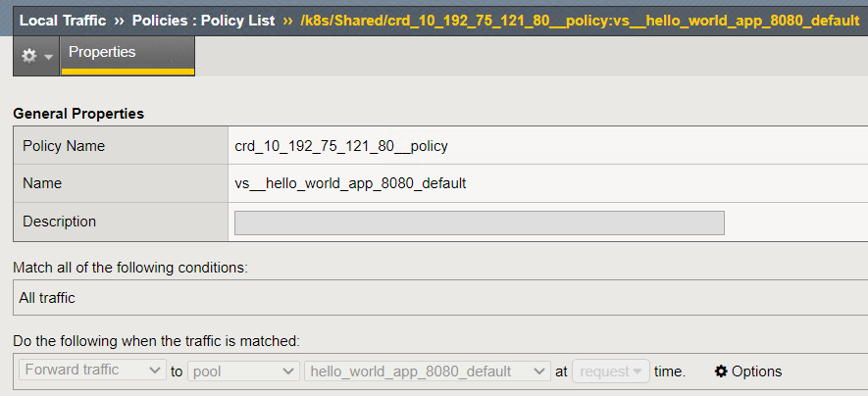Image resolution: width=868 pixels, height=396 pixels.
Task: Click the Policy Name label cell
Action: (x=121, y=145)
